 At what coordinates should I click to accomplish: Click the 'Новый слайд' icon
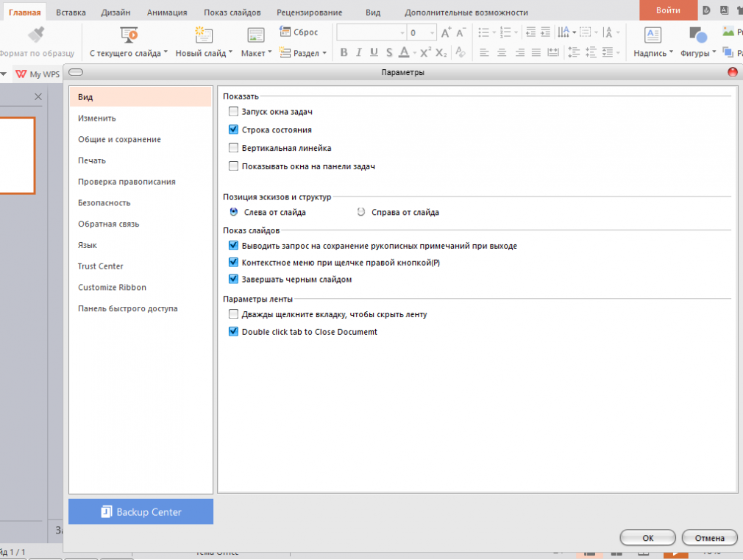204,35
